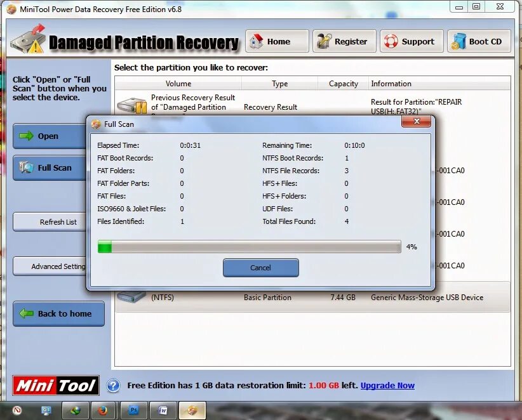Screen dimensions: 522x420
Task: Open Word from the taskbar
Action: click(163, 410)
